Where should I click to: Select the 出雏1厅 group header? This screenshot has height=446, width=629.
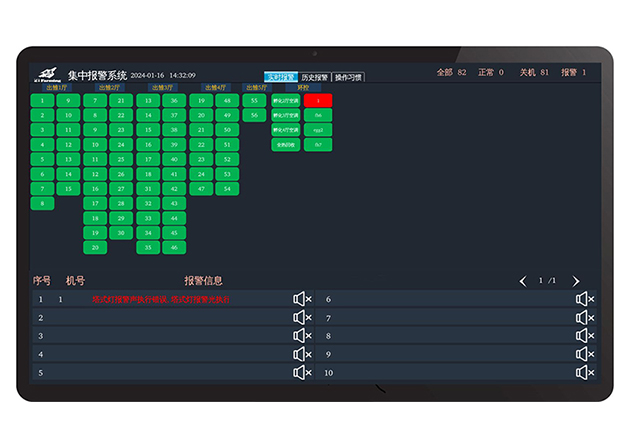(x=57, y=87)
